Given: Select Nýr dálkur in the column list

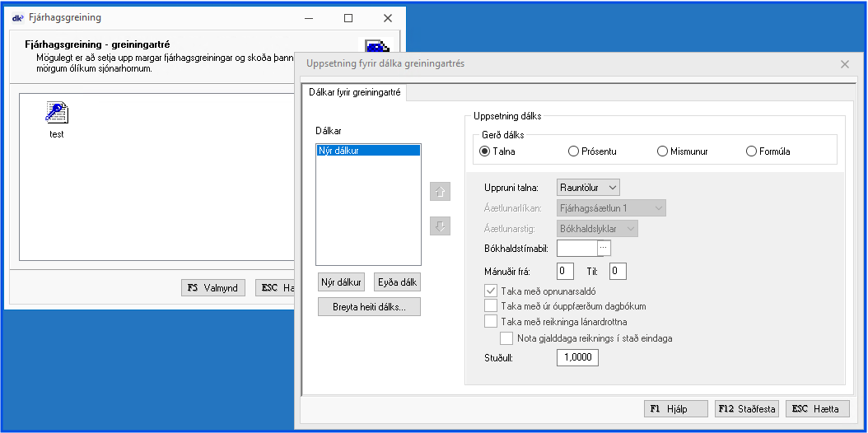Looking at the screenshot, I should [367, 151].
